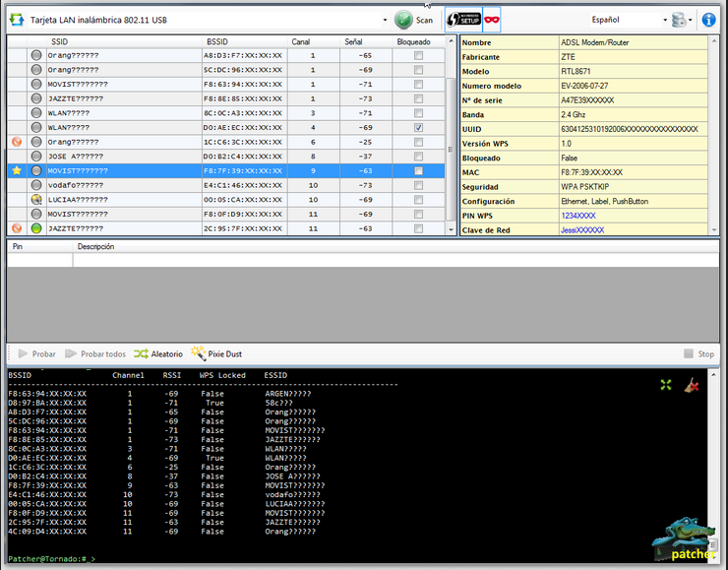Toggle Bloqueado checkbox for vodafo network

(x=418, y=185)
